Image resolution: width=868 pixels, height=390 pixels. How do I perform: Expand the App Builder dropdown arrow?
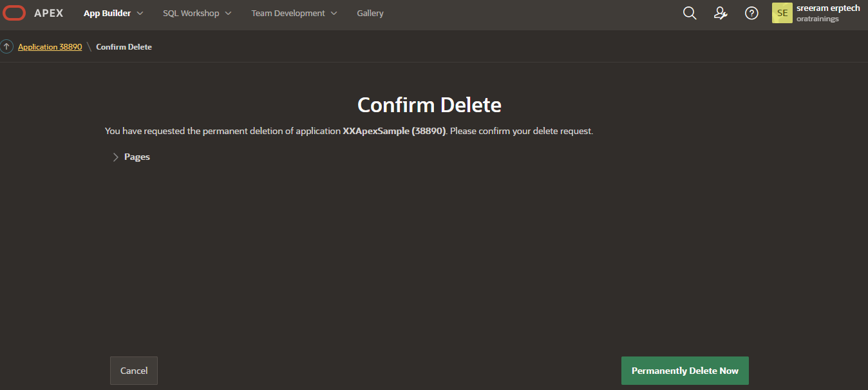click(x=140, y=14)
